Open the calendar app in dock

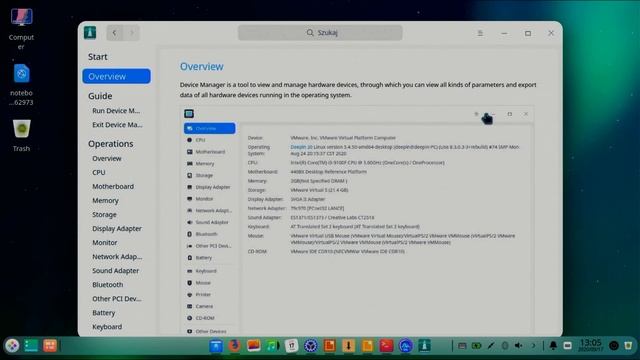(291, 346)
